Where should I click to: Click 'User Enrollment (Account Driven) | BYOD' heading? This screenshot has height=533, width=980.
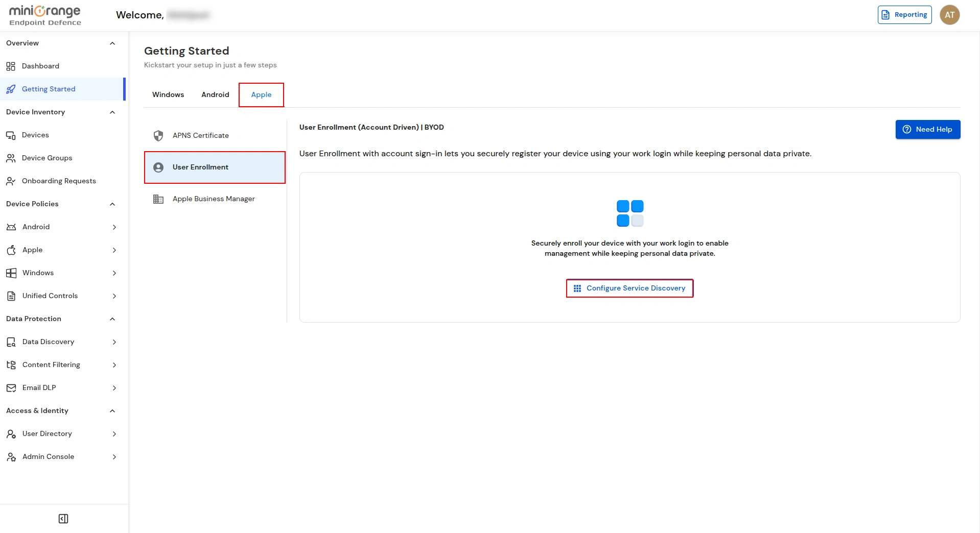pos(371,127)
